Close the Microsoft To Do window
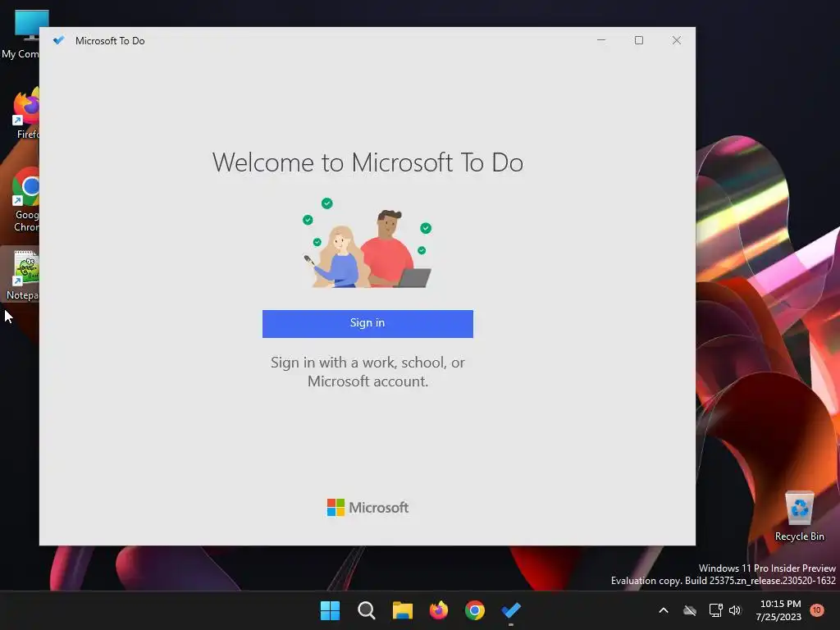This screenshot has height=630, width=840. pyautogui.click(x=677, y=40)
